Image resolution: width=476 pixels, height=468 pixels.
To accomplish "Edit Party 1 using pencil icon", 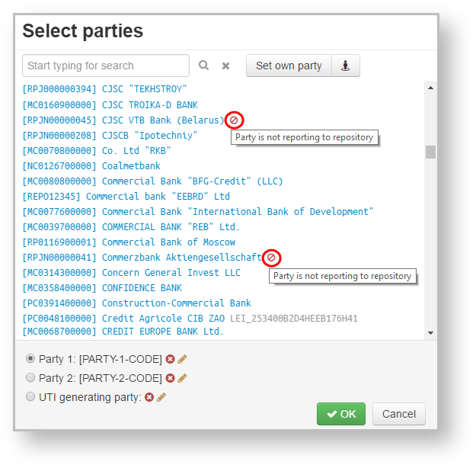I will point(182,359).
